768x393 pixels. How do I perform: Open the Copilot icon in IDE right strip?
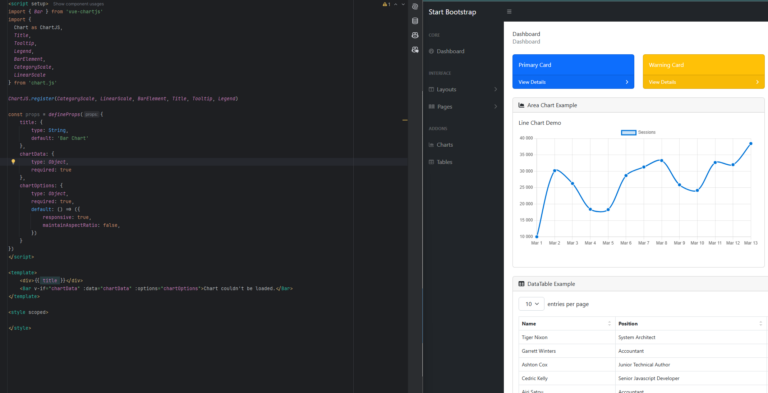pyautogui.click(x=415, y=35)
